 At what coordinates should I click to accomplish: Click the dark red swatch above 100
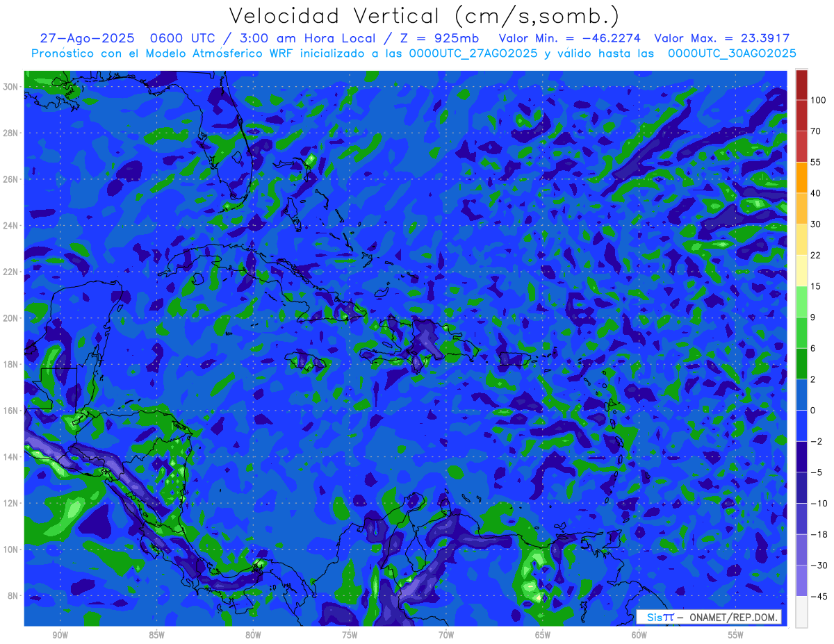point(801,85)
